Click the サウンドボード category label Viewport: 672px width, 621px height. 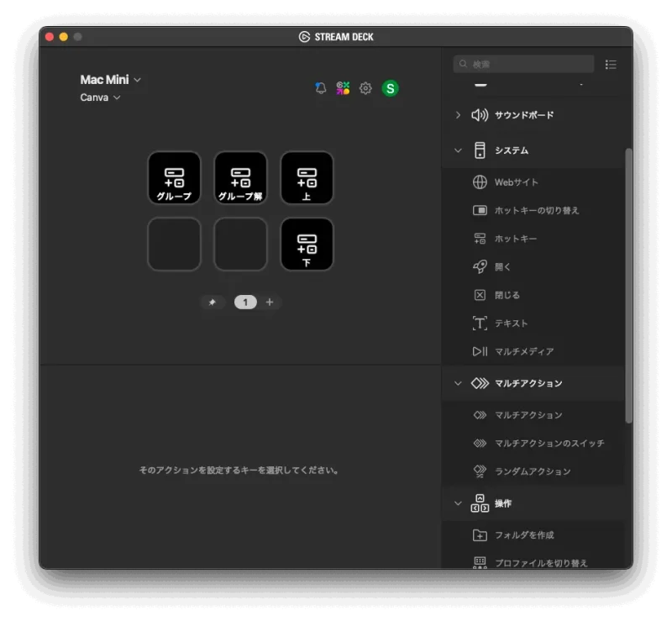coord(524,115)
